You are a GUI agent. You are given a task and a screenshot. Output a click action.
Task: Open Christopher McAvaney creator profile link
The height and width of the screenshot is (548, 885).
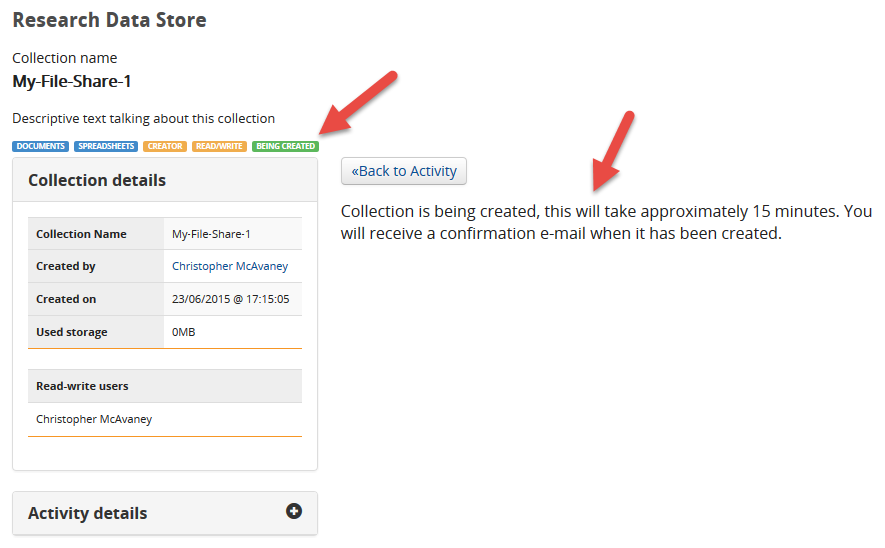[x=230, y=266]
